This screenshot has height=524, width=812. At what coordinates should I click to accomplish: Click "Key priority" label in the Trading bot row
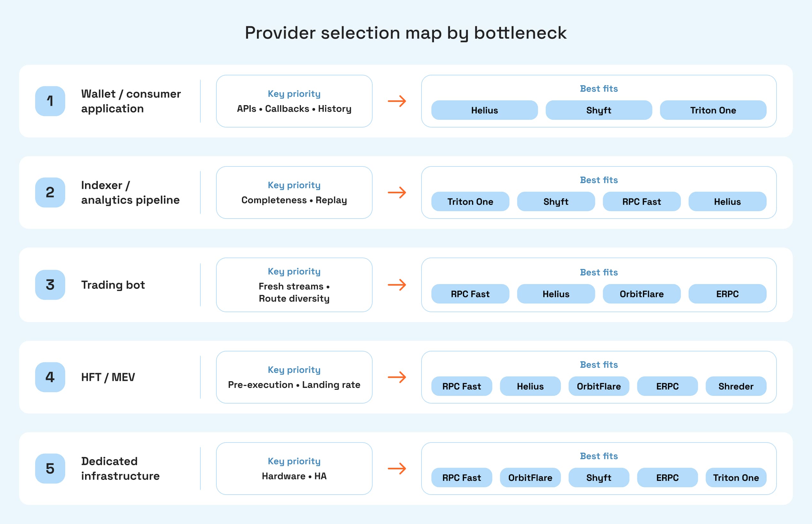[x=294, y=272]
